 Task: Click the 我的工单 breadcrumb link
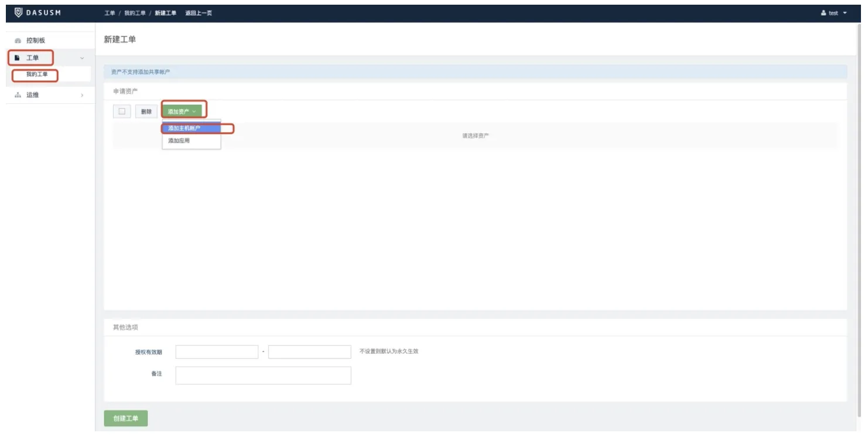tap(135, 13)
